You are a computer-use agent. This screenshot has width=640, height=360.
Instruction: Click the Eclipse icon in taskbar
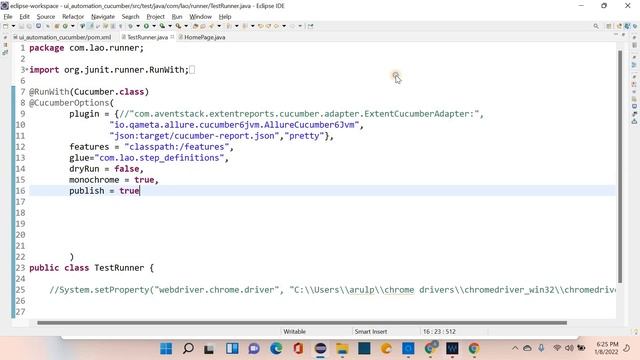pyautogui.click(x=320, y=349)
